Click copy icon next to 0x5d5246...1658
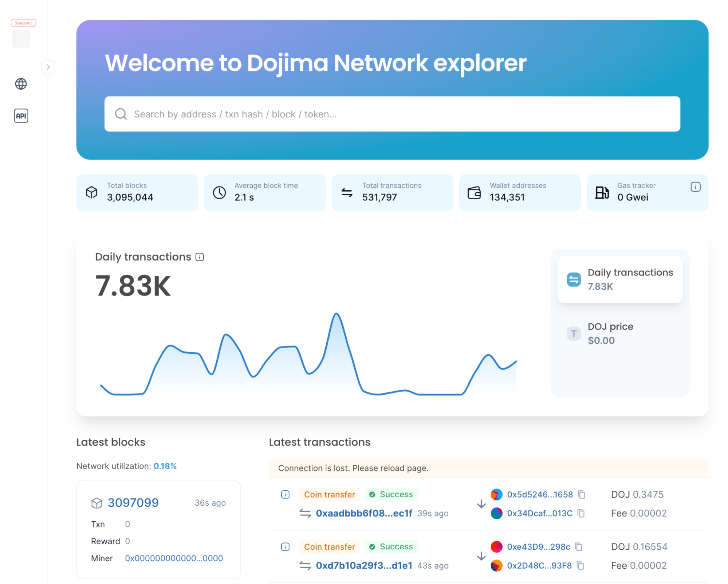728x584 pixels. pos(583,495)
